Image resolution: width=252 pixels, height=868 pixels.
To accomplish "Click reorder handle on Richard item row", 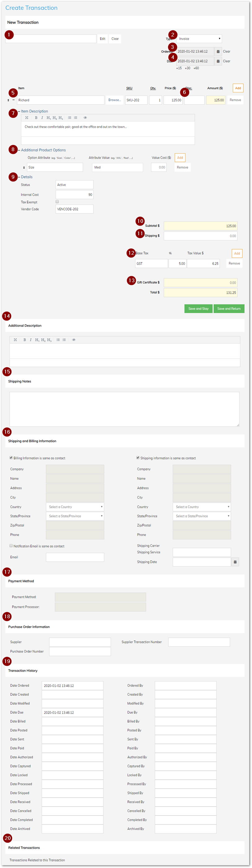I will coord(8,100).
